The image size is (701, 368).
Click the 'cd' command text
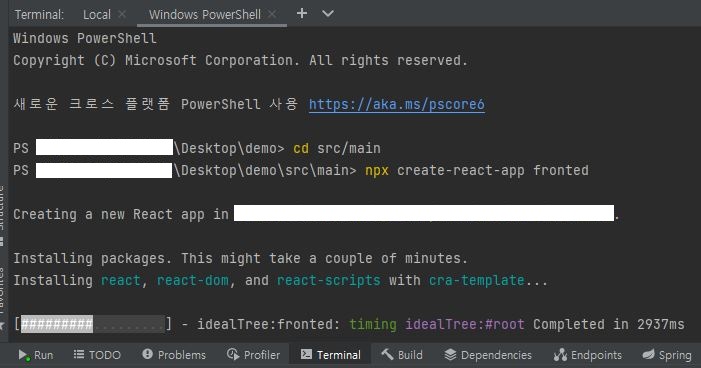point(301,148)
